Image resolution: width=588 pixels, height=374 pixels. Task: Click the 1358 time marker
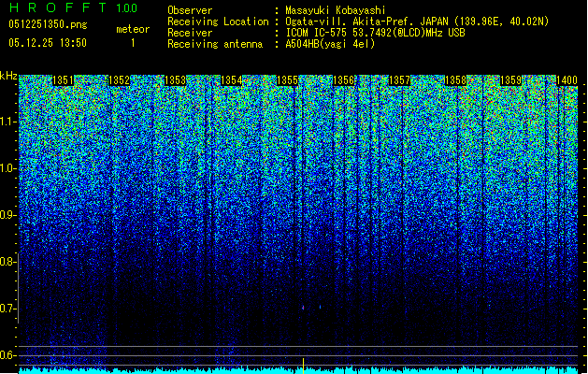click(455, 80)
